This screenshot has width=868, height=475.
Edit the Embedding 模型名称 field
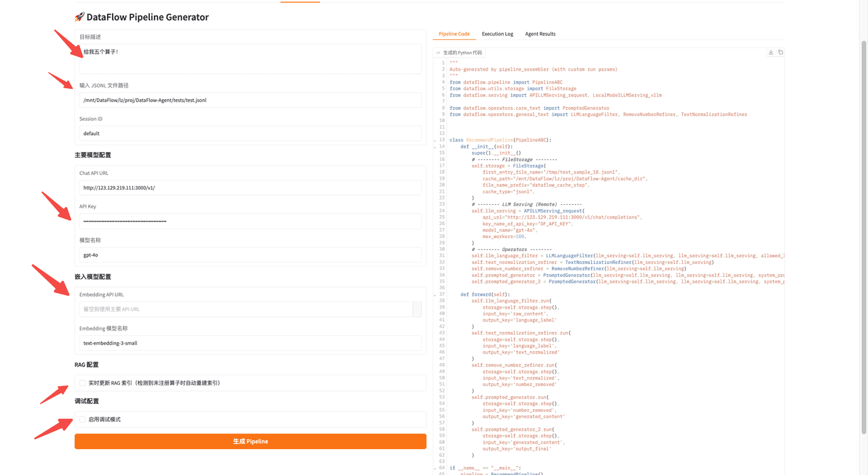250,343
